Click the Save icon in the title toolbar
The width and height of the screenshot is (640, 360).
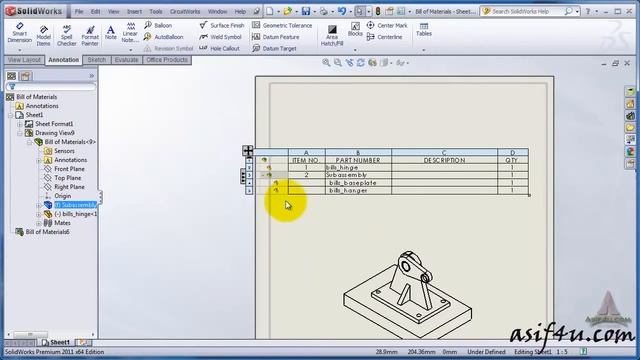coord(306,11)
